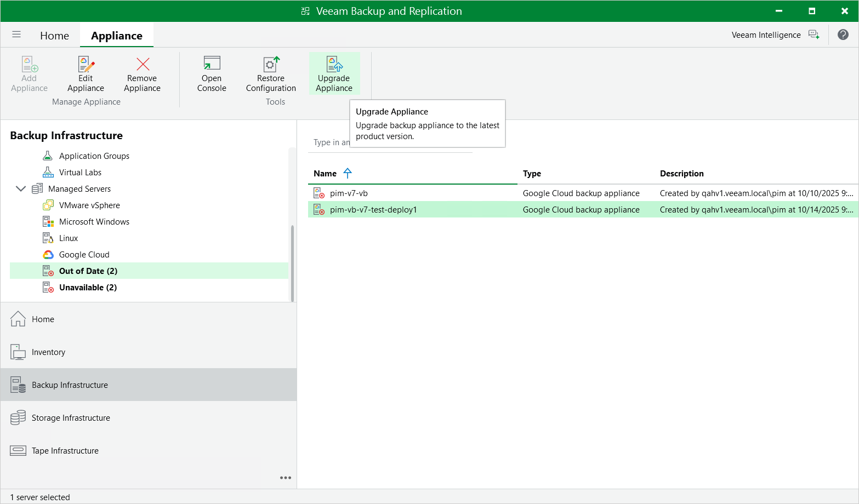Open the hamburger main menu
This screenshot has height=504, width=859.
pyautogui.click(x=16, y=35)
